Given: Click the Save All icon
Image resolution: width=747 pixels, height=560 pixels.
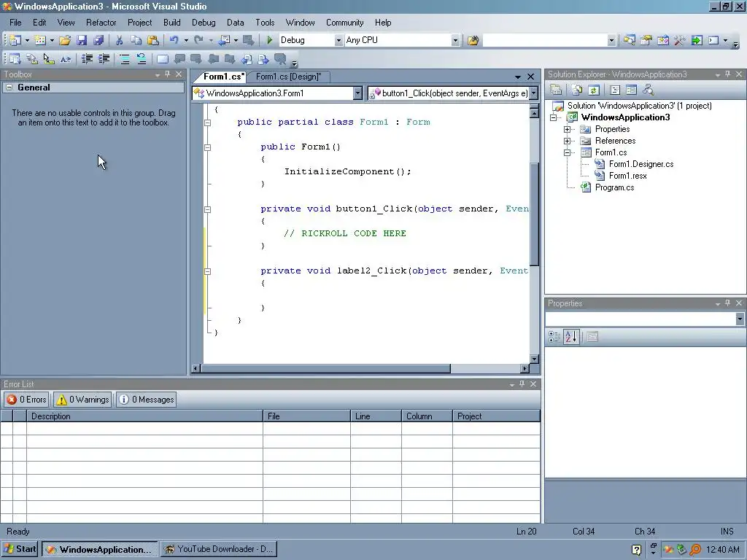Looking at the screenshot, I should [x=98, y=41].
